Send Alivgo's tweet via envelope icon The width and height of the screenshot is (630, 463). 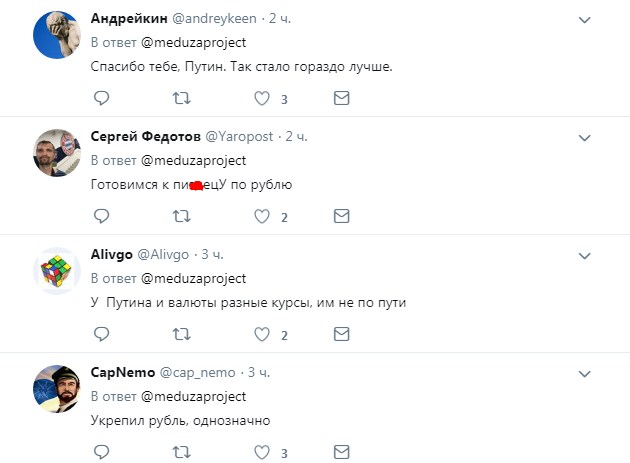coord(341,333)
